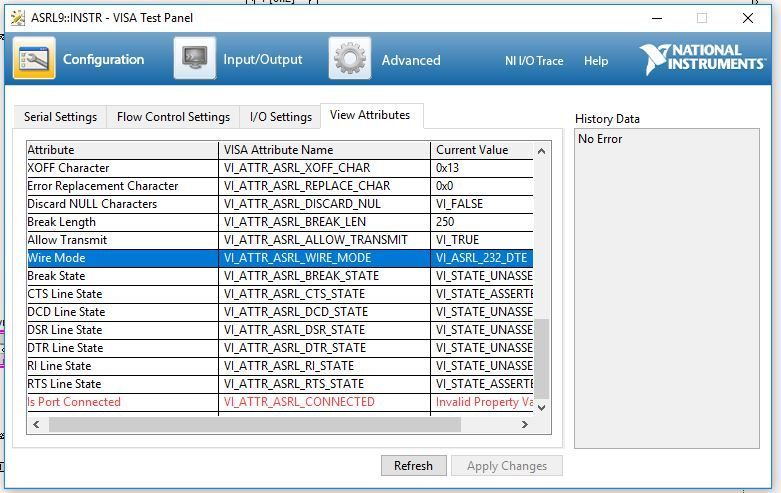
Task: Click the 250 break length value
Action: 482,222
